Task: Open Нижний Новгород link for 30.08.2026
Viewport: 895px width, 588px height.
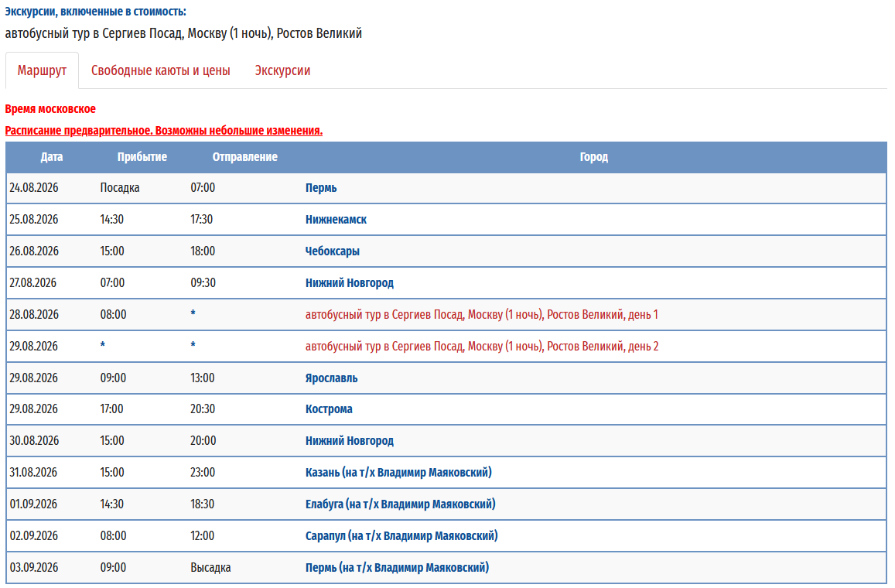Action: (350, 441)
